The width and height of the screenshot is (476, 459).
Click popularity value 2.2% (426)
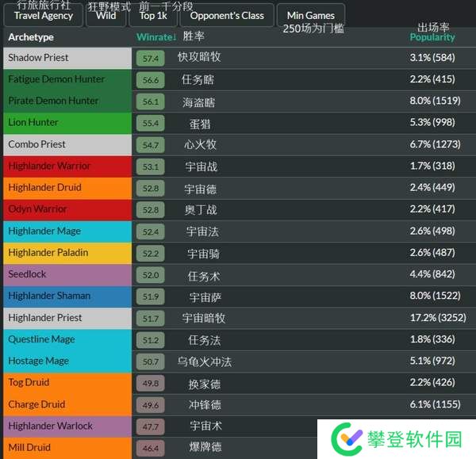click(x=432, y=383)
